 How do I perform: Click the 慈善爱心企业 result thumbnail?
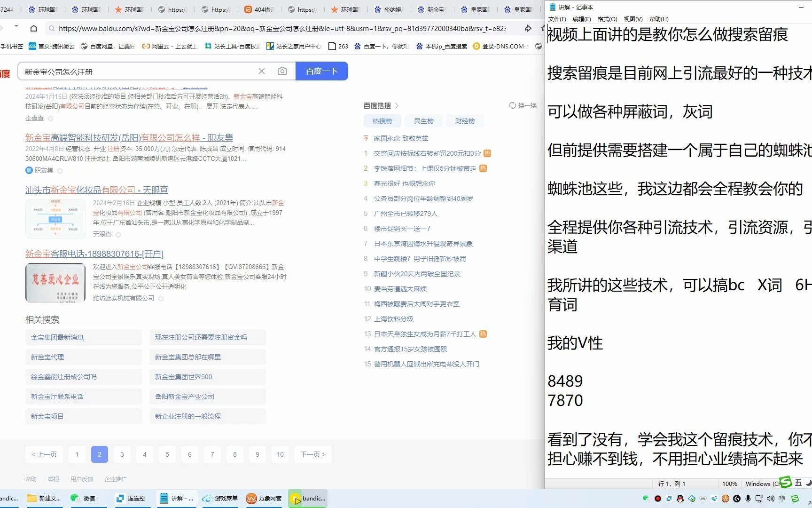[55, 282]
